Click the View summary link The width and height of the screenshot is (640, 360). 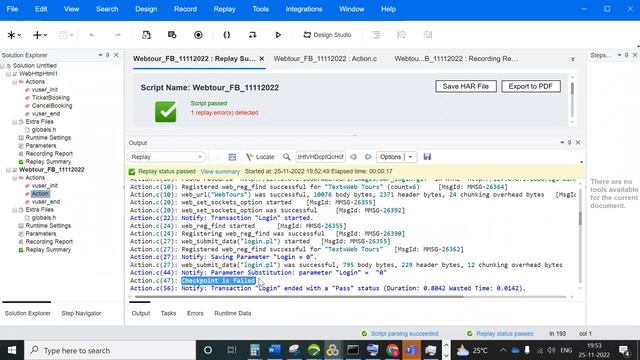pyautogui.click(x=220, y=172)
